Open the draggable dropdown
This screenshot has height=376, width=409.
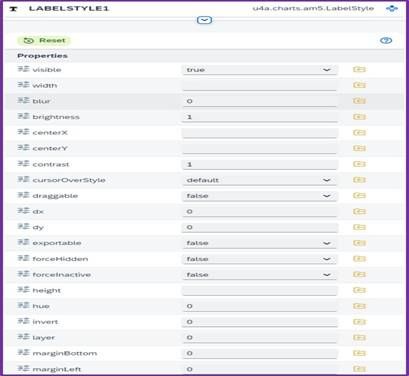[260, 196]
